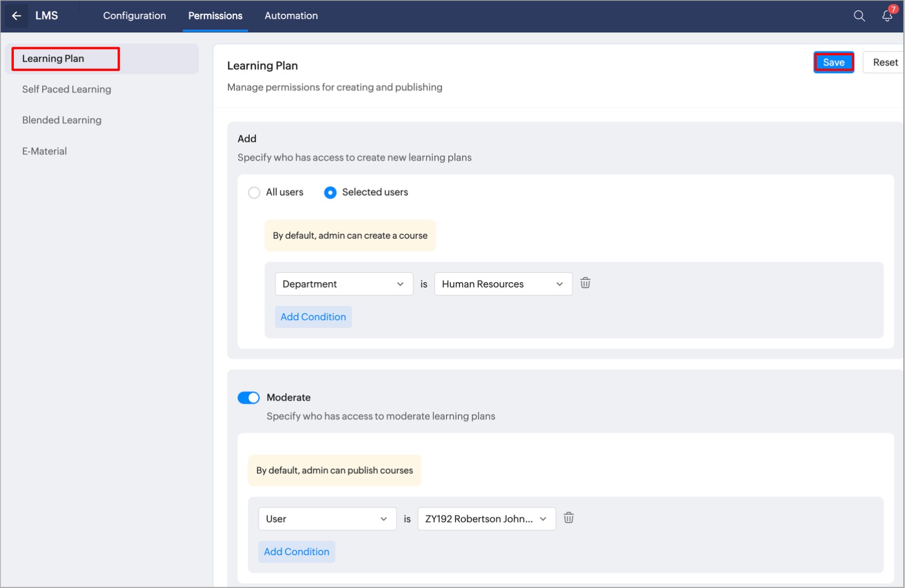Delete the User condition with trash icon
The height and width of the screenshot is (588, 924).
coord(569,518)
